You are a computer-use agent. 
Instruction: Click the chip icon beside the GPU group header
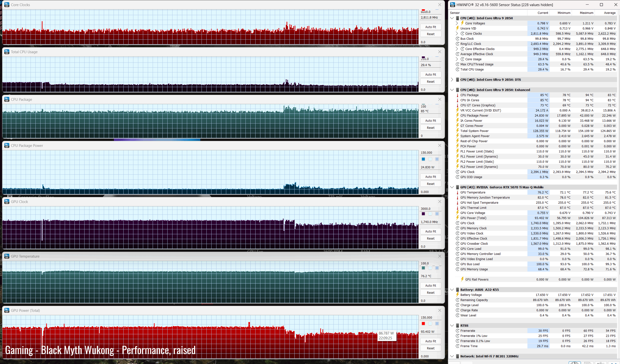coord(457,187)
